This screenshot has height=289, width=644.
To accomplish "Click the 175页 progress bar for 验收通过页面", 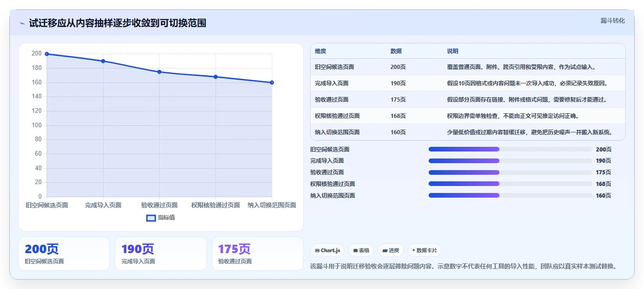I will pos(510,172).
